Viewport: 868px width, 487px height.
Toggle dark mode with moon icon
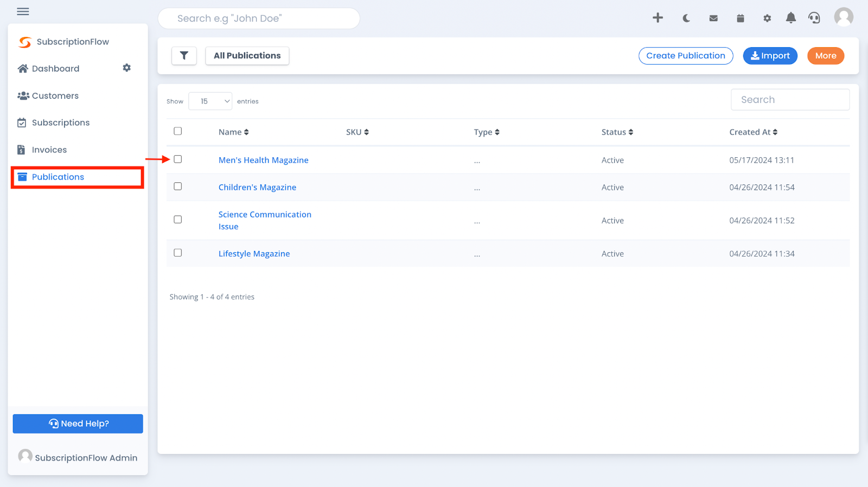(x=686, y=18)
